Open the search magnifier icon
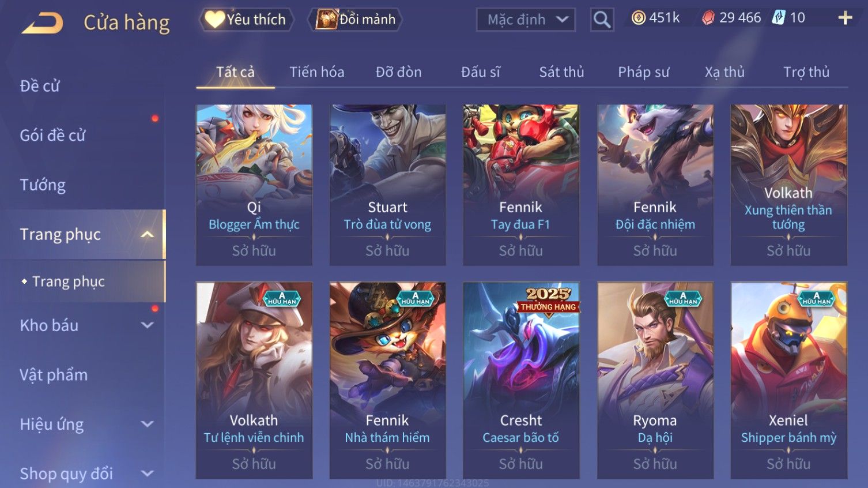The width and height of the screenshot is (868, 488). coord(602,20)
